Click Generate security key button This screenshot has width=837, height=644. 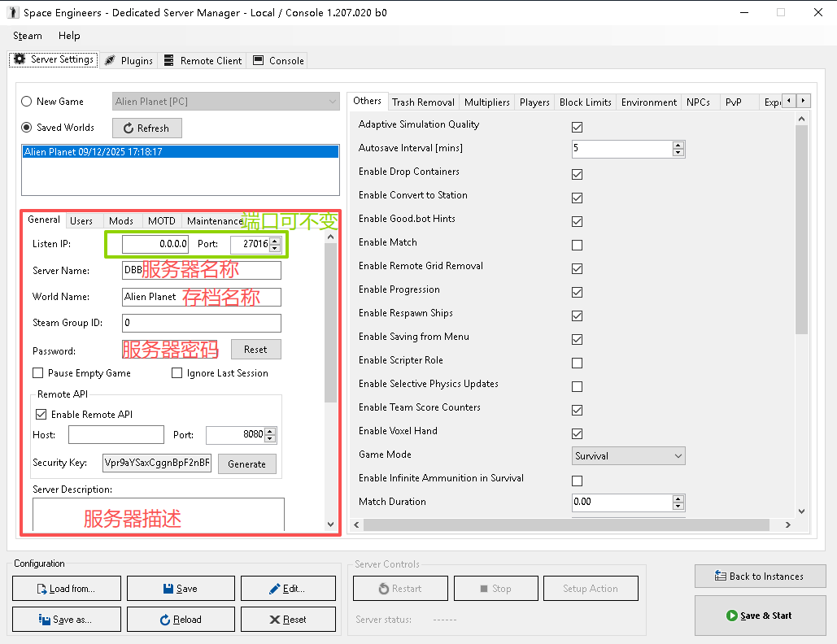(x=246, y=464)
